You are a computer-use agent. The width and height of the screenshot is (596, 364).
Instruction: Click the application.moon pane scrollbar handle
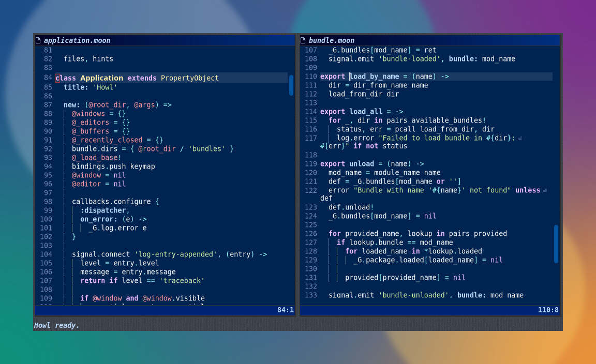click(x=291, y=85)
